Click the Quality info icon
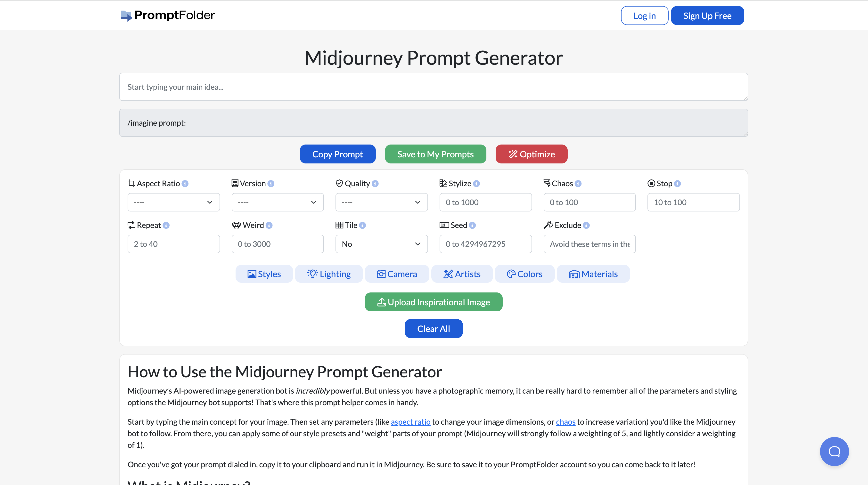Viewport: 868px width, 485px height. coord(375,184)
